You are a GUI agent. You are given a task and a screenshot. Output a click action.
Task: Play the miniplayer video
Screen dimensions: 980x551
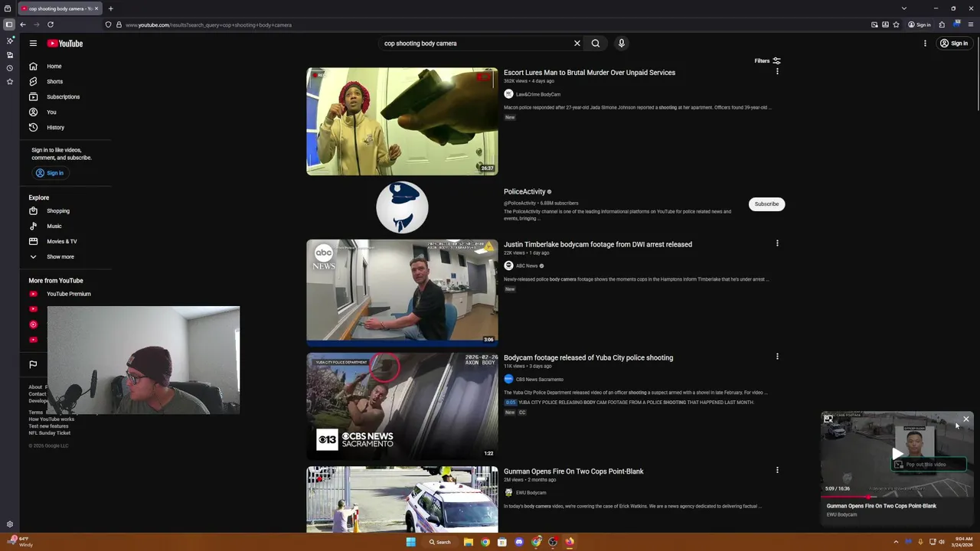tap(897, 455)
